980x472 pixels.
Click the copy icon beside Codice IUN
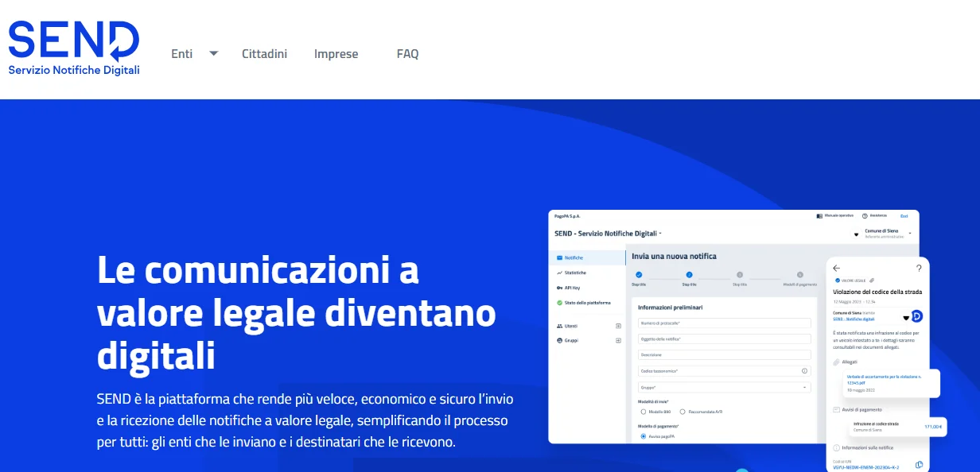point(919,464)
